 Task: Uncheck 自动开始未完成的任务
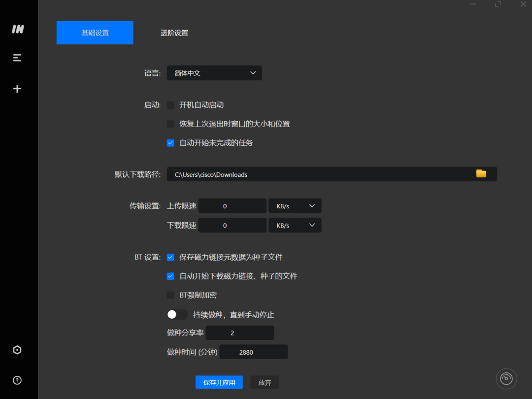point(170,143)
